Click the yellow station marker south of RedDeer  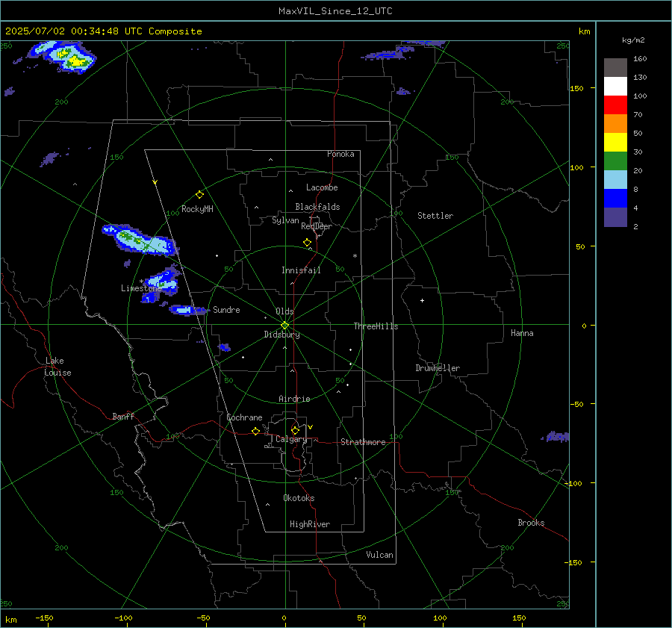[308, 243]
